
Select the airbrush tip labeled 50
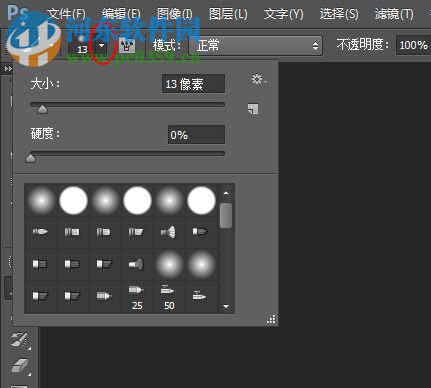pyautogui.click(x=169, y=297)
